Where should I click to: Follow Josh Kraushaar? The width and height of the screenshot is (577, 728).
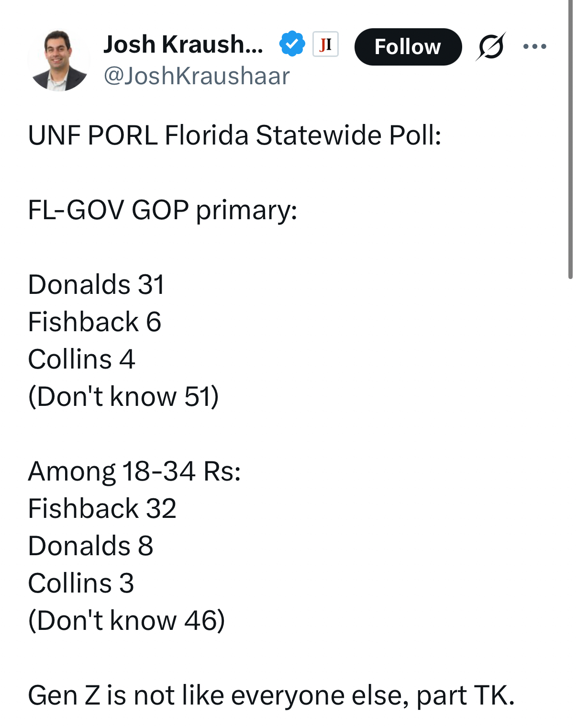[x=408, y=47]
